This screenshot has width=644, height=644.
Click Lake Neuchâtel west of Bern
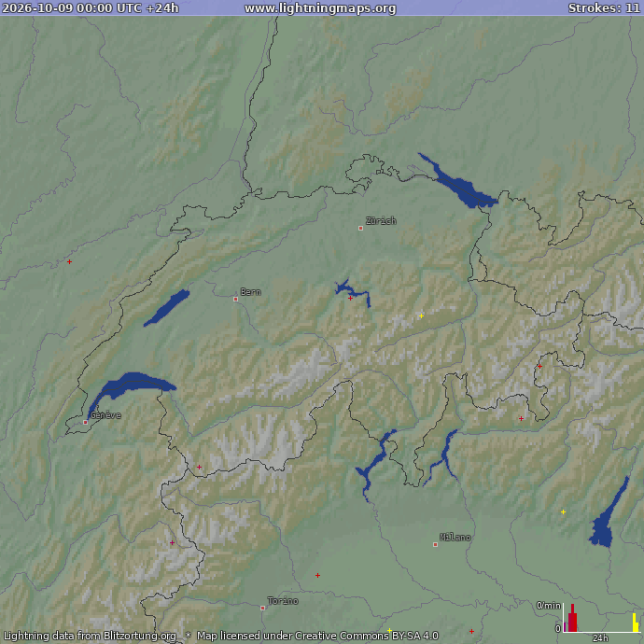(168, 307)
